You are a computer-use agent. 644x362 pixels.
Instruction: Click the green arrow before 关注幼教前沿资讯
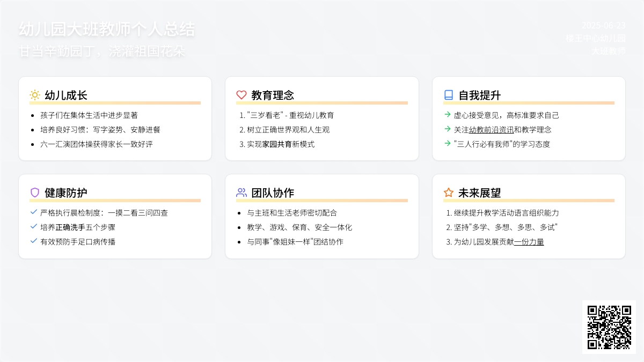(448, 129)
